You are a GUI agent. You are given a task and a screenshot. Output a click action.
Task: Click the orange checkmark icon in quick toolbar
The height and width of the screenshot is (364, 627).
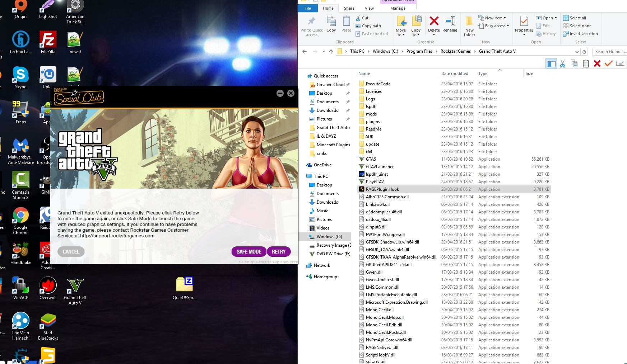click(x=608, y=64)
